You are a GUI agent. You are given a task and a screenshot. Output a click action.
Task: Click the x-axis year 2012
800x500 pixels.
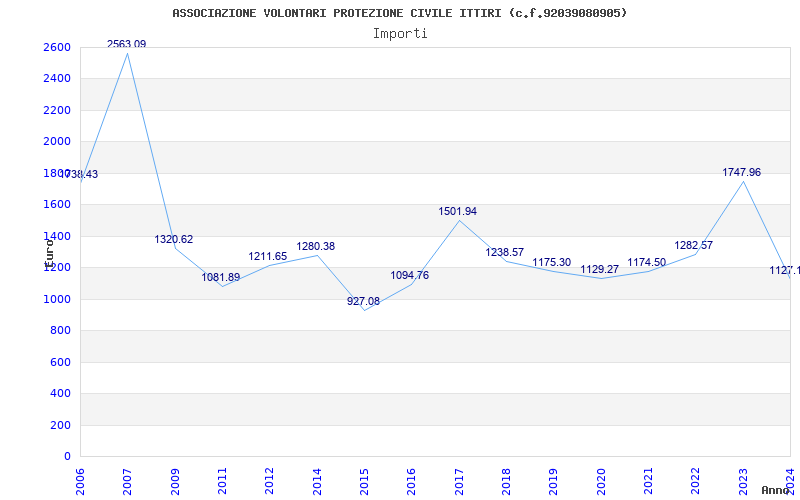point(270,482)
